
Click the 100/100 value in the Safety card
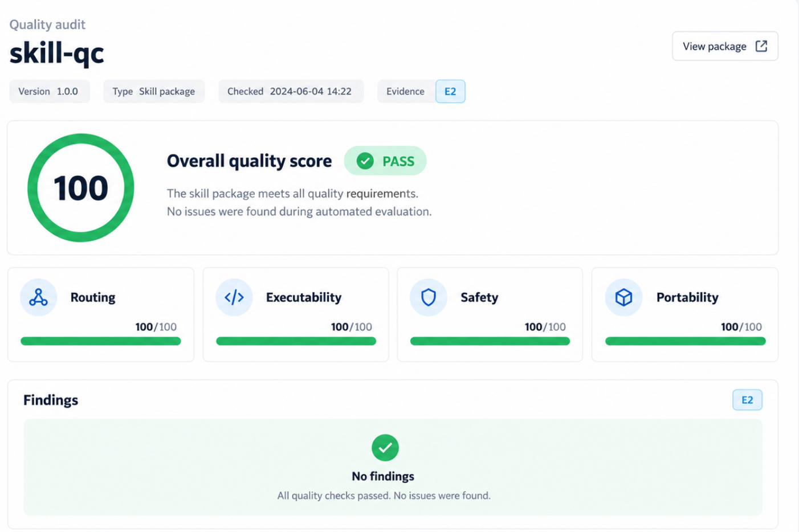545,327
